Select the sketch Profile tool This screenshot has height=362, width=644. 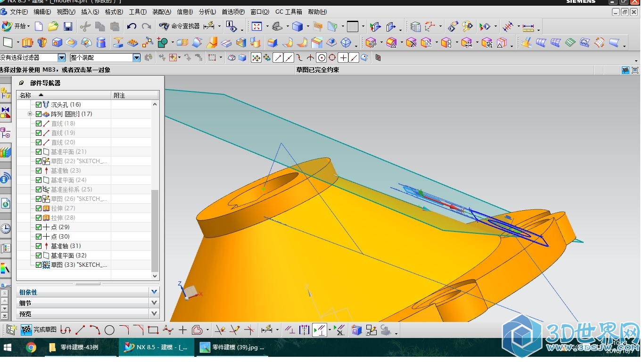click(x=66, y=330)
